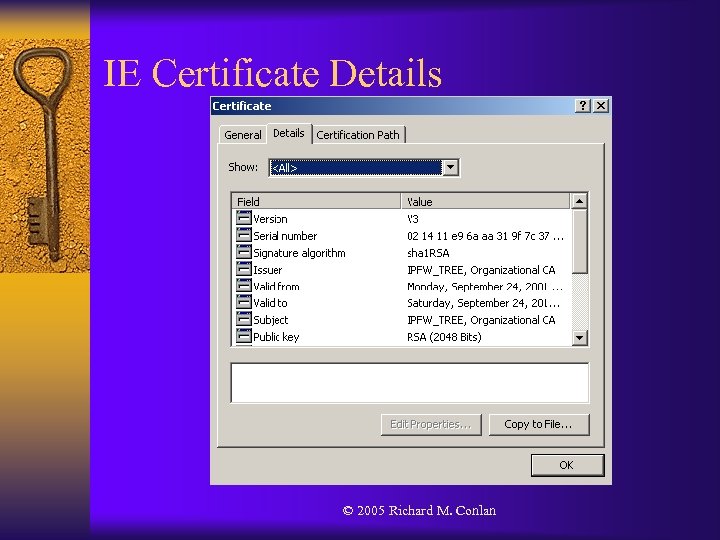This screenshot has height=540, width=720.
Task: Select the Version row label
Action: (270, 219)
